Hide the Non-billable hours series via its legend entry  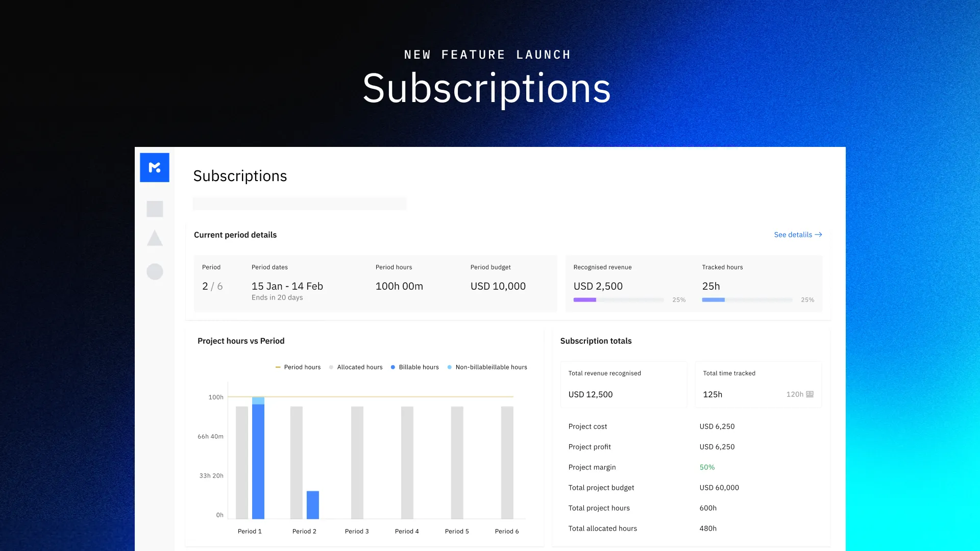pyautogui.click(x=487, y=367)
